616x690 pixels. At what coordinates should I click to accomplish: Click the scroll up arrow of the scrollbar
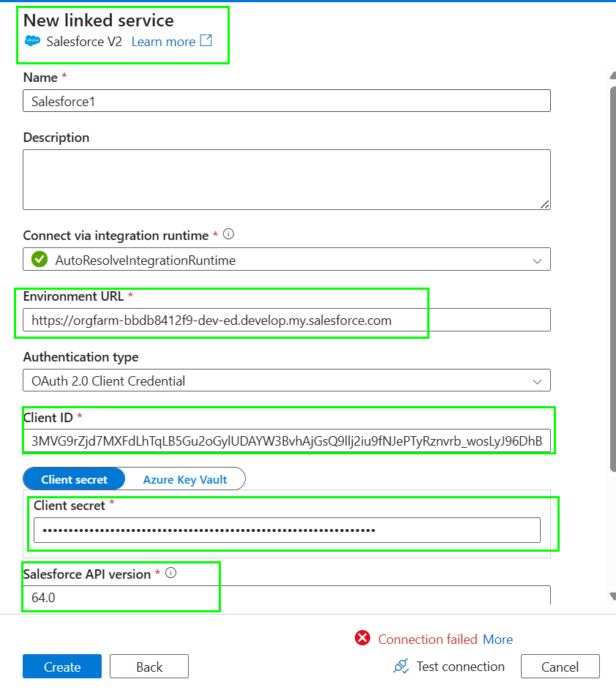tap(613, 75)
